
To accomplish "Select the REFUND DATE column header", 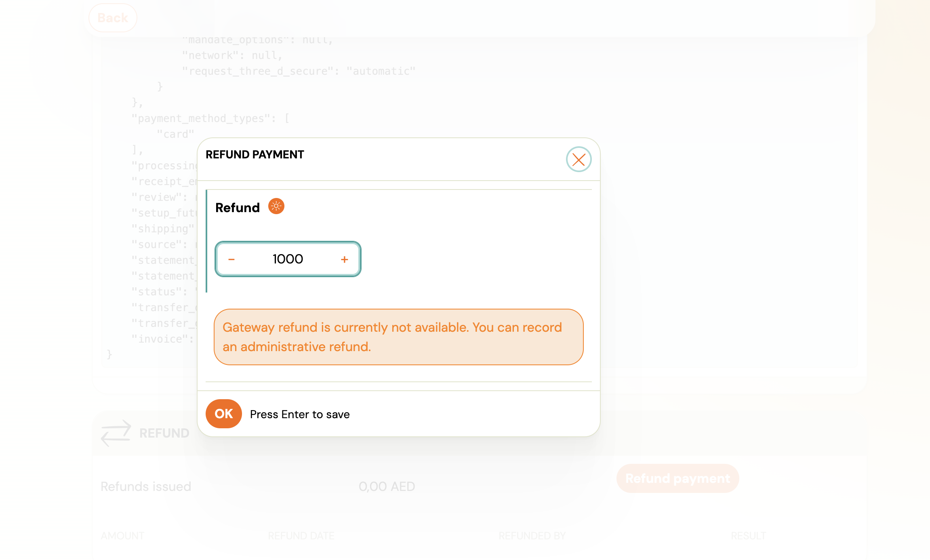I will tap(302, 535).
